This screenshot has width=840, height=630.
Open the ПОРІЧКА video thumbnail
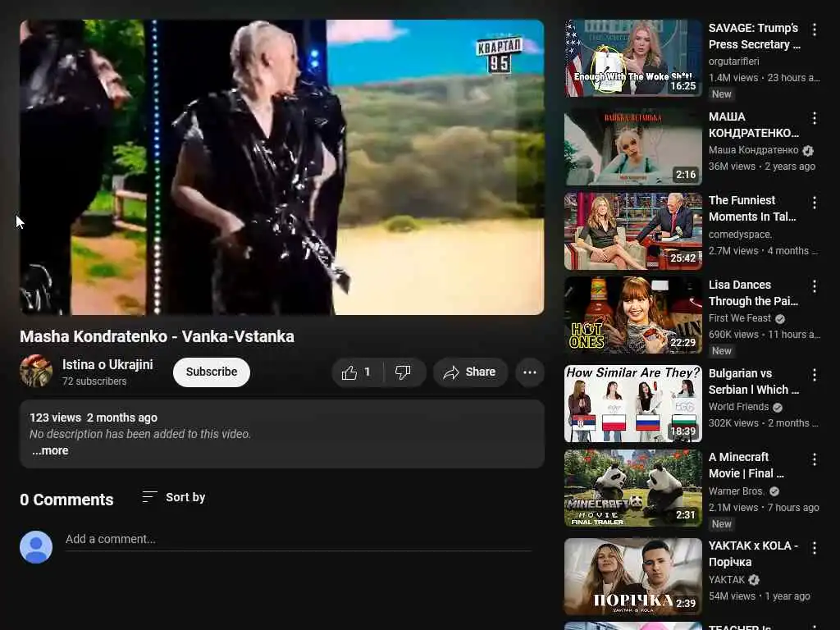click(632, 577)
